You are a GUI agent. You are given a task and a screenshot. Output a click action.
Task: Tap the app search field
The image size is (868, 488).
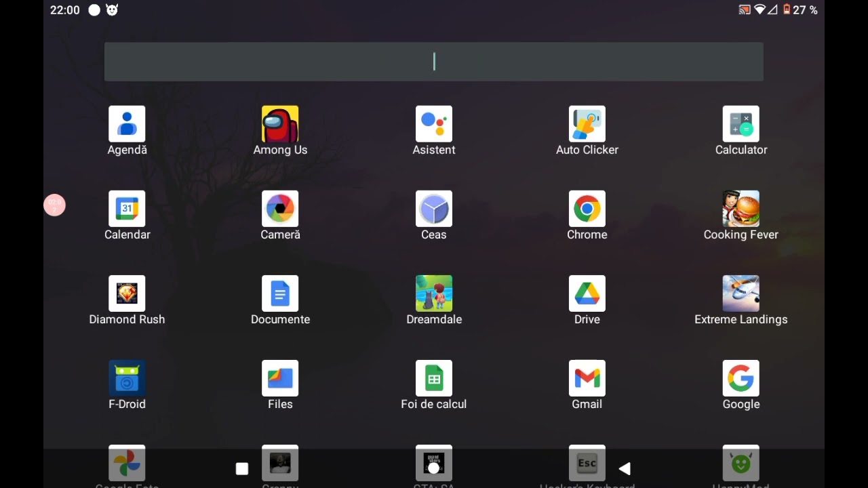tap(434, 62)
